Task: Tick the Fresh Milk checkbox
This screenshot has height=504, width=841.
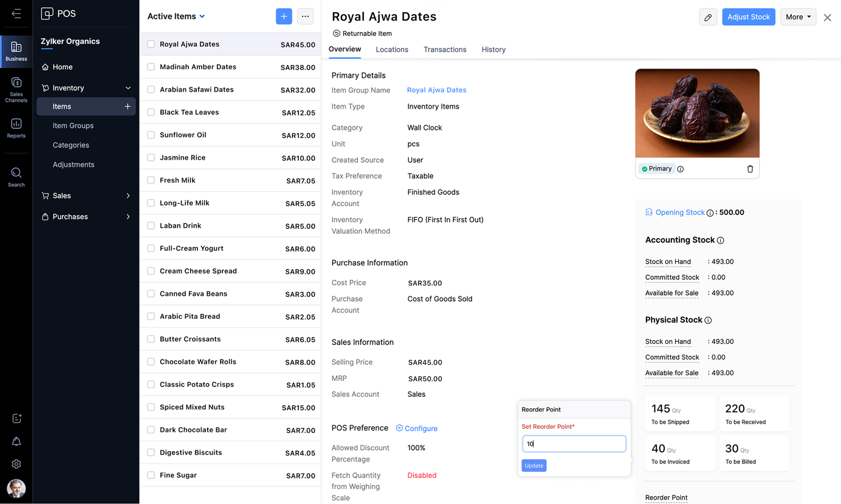Action: pos(151,180)
